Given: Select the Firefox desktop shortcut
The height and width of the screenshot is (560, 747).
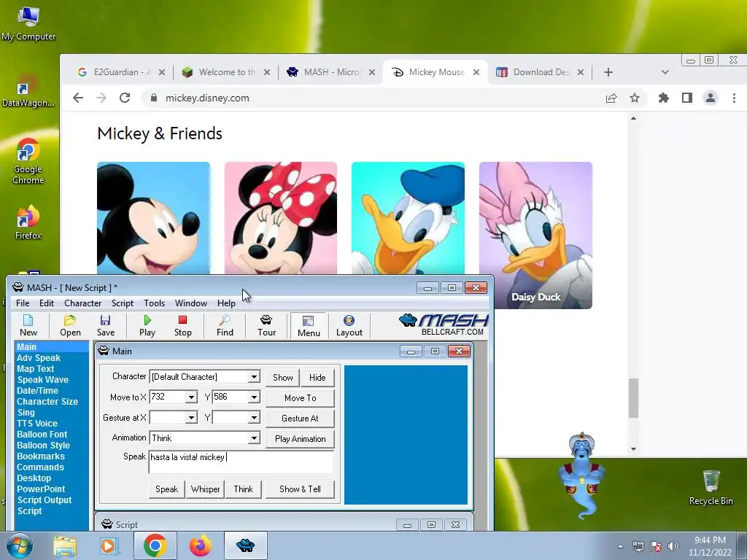Looking at the screenshot, I should pyautogui.click(x=28, y=223).
